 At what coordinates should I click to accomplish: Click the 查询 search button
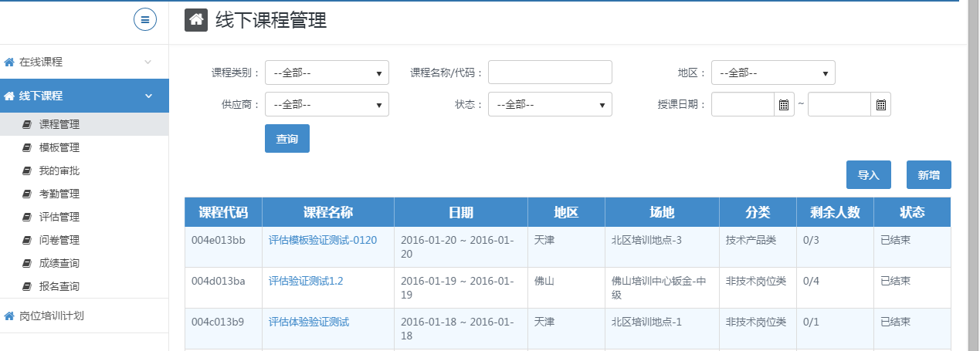point(287,138)
